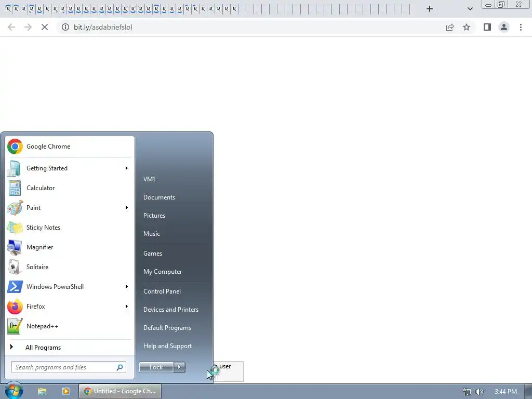Viewport: 532px width, 399px height.
Task: Open Control Panel
Action: click(x=162, y=291)
